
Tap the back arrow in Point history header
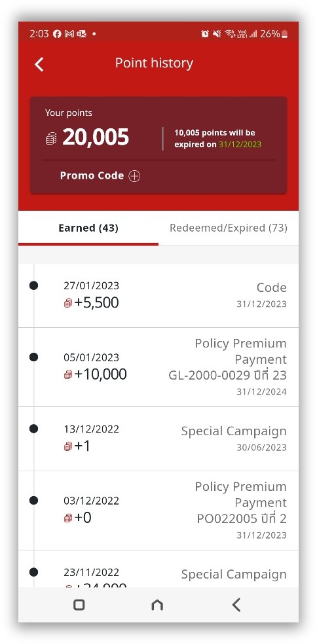pos(39,65)
